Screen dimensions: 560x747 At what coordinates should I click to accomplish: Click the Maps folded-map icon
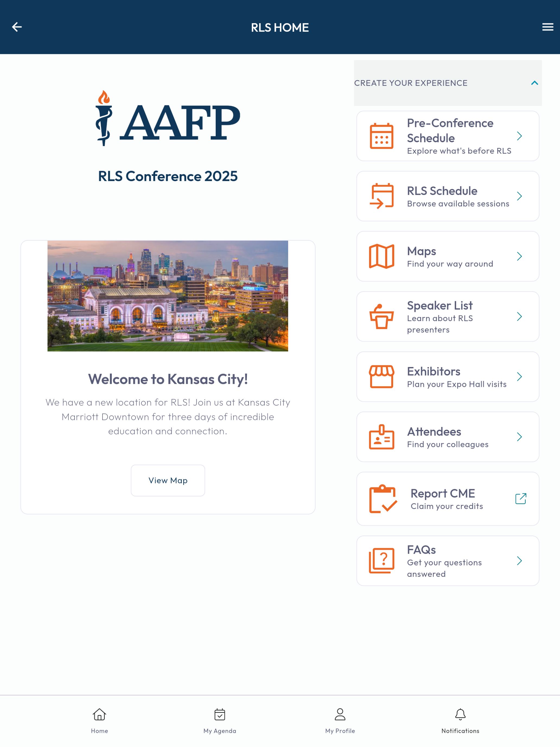point(381,256)
